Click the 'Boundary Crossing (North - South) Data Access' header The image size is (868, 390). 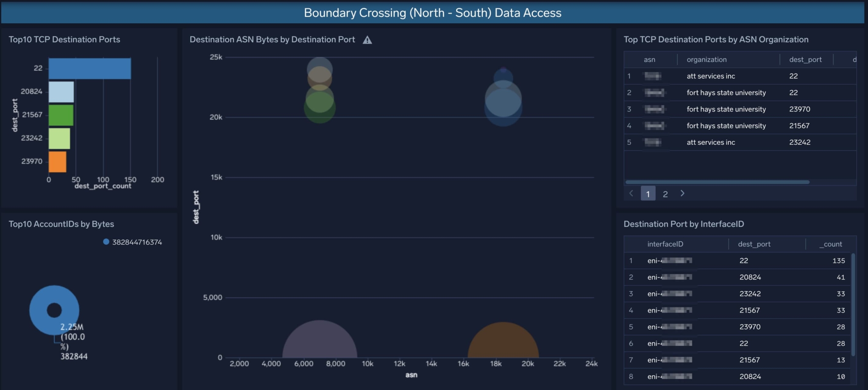433,13
